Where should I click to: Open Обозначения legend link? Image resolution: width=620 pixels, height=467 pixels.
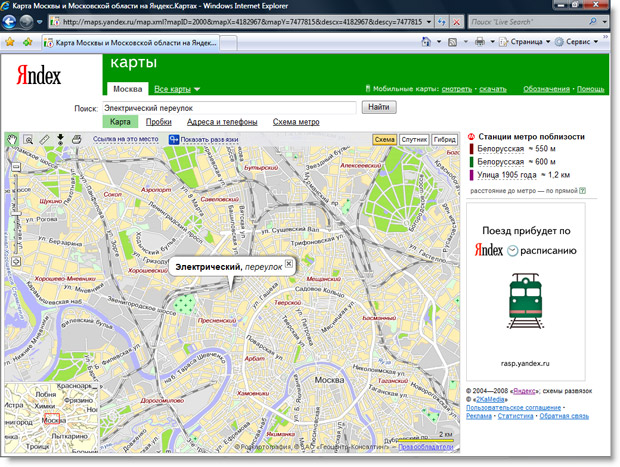[x=546, y=89]
